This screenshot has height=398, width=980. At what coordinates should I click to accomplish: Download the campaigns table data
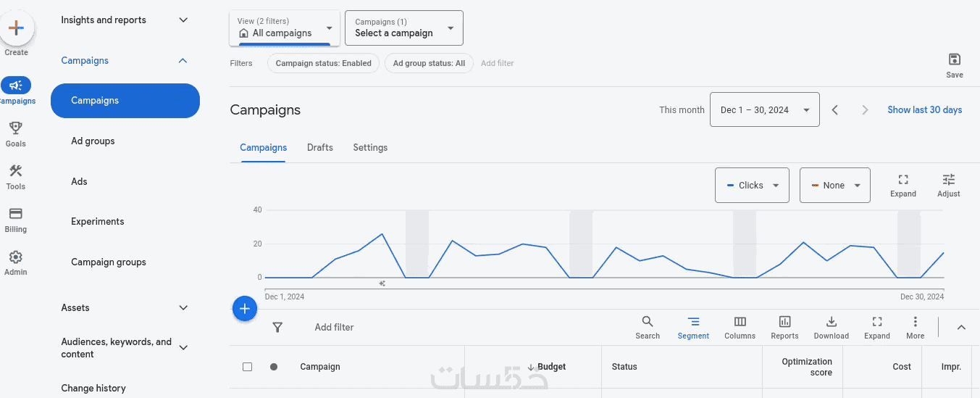coord(831,323)
